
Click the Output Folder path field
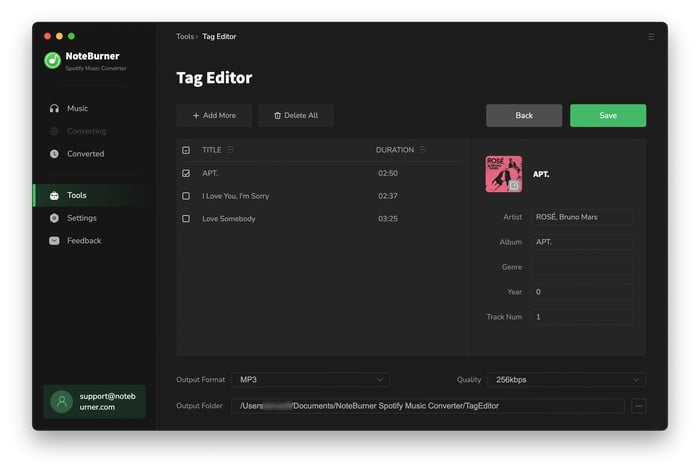coord(428,406)
